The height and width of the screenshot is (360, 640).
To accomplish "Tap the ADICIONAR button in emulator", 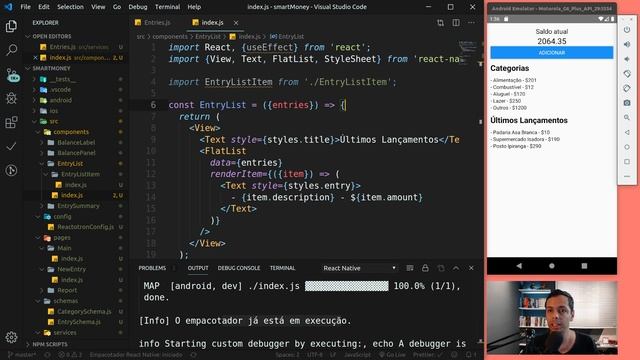I will click(x=551, y=53).
